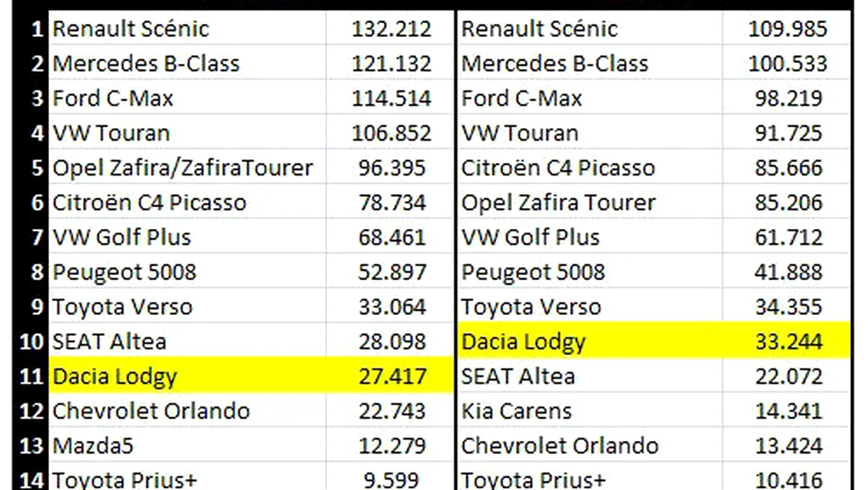
Task: Click the yellow 33.244 value cell
Action: pos(787,342)
